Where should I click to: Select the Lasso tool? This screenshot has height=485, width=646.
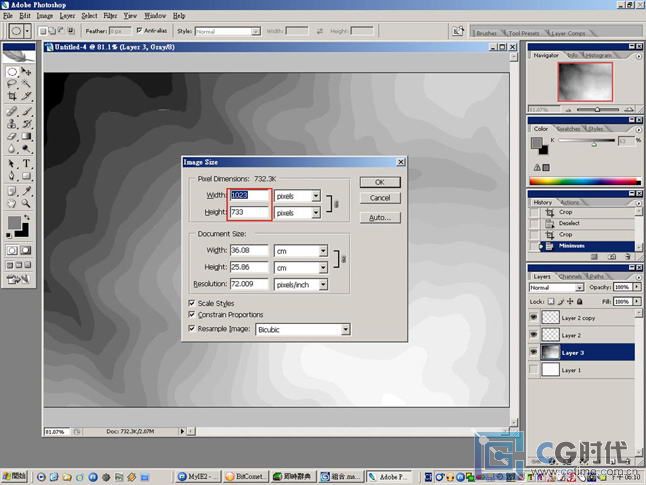(12, 84)
